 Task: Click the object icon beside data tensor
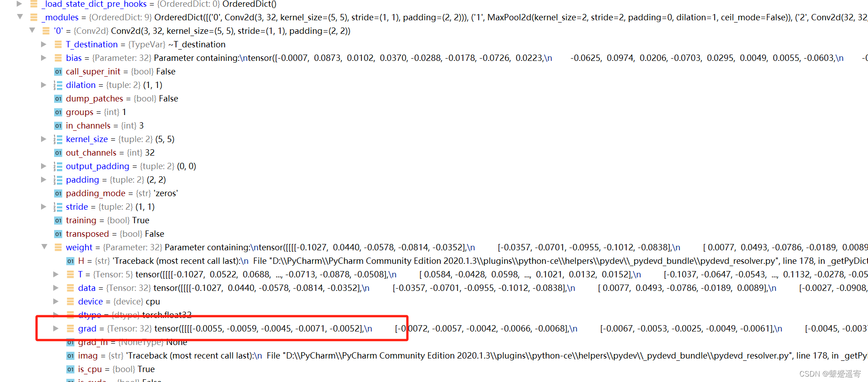click(x=70, y=288)
